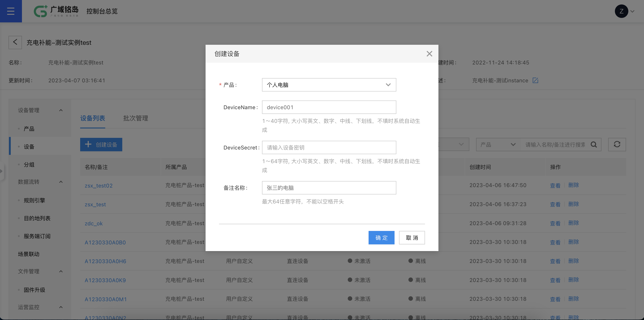Click 删除 for zsx_test02 row
The height and width of the screenshot is (320, 644).
coord(573,185)
